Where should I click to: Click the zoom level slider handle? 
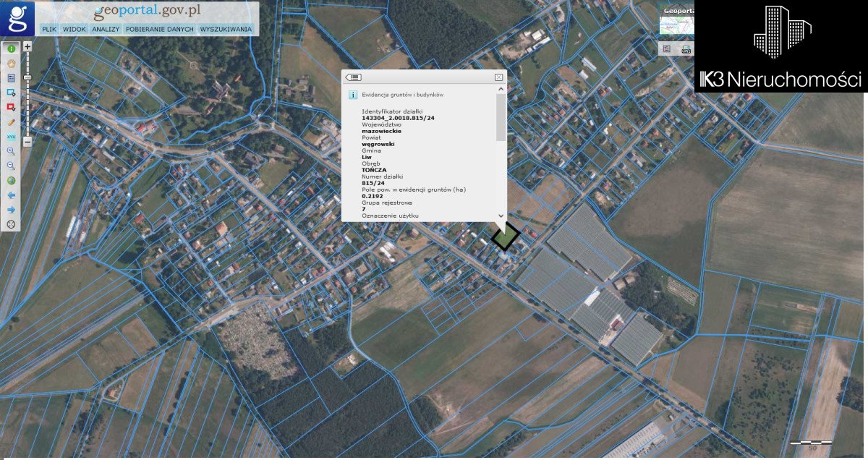point(27,77)
